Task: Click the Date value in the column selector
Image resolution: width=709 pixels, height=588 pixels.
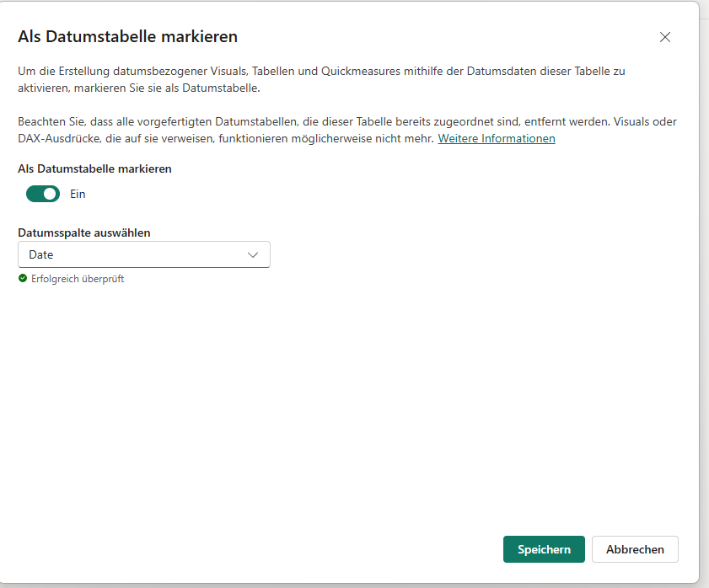Action: click(x=41, y=254)
